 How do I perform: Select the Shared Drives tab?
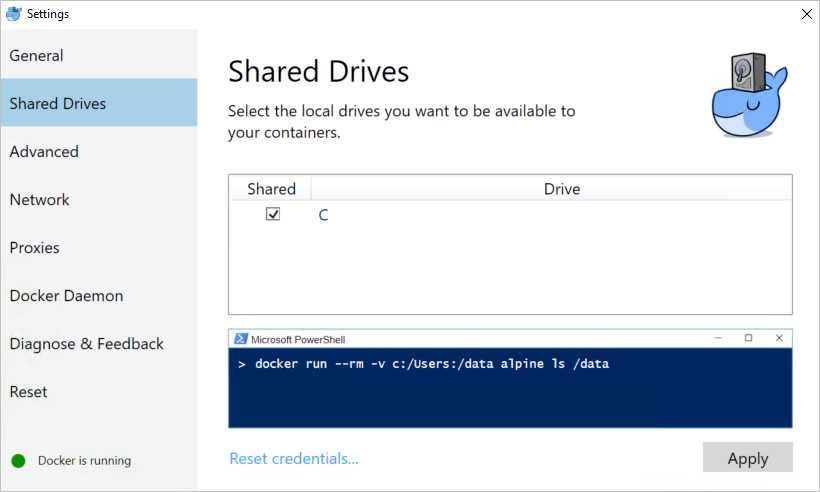click(x=99, y=103)
